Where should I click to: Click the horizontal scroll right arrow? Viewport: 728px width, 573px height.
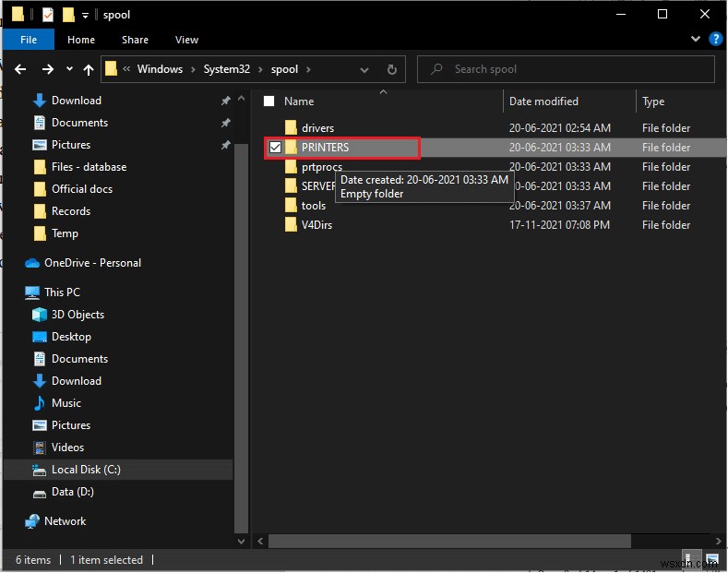pos(718,541)
